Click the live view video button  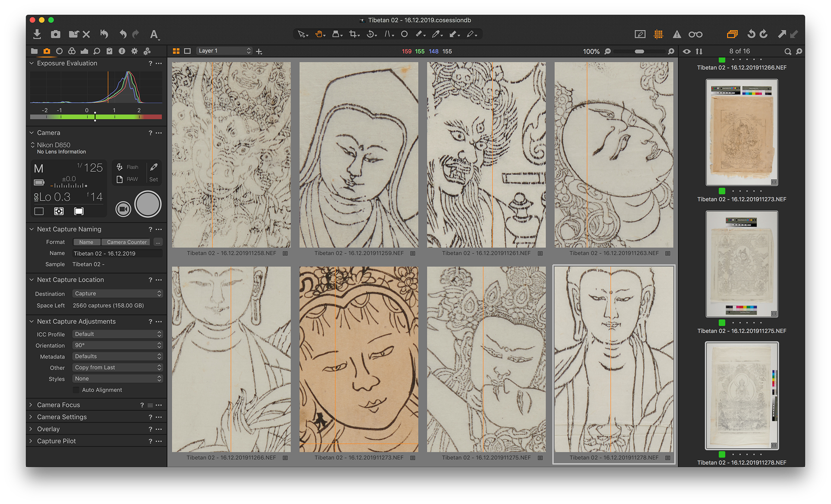(123, 209)
